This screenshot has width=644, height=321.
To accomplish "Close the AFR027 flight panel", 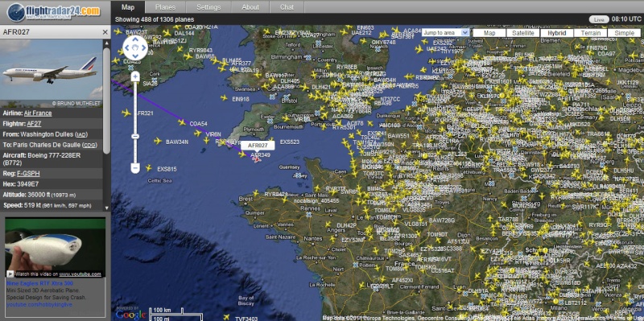I will (x=105, y=32).
